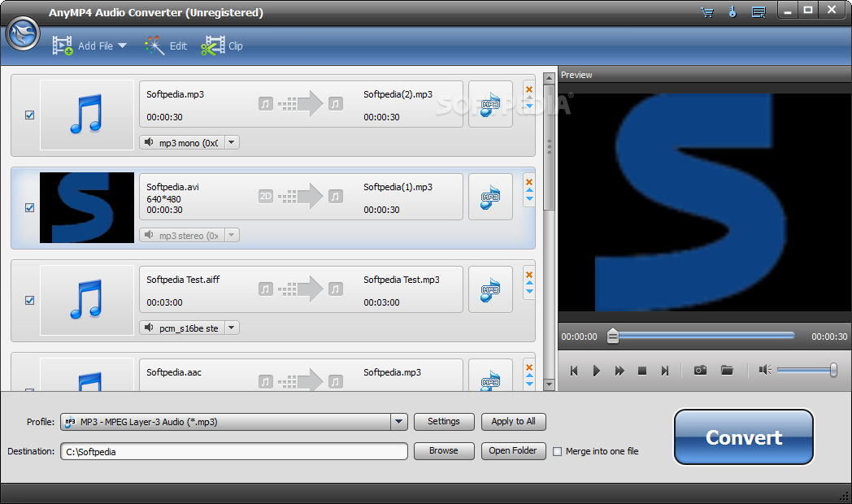Open MP3 format icon for Softpedia(2).mp3
The height and width of the screenshot is (504, 852).
pyautogui.click(x=490, y=104)
